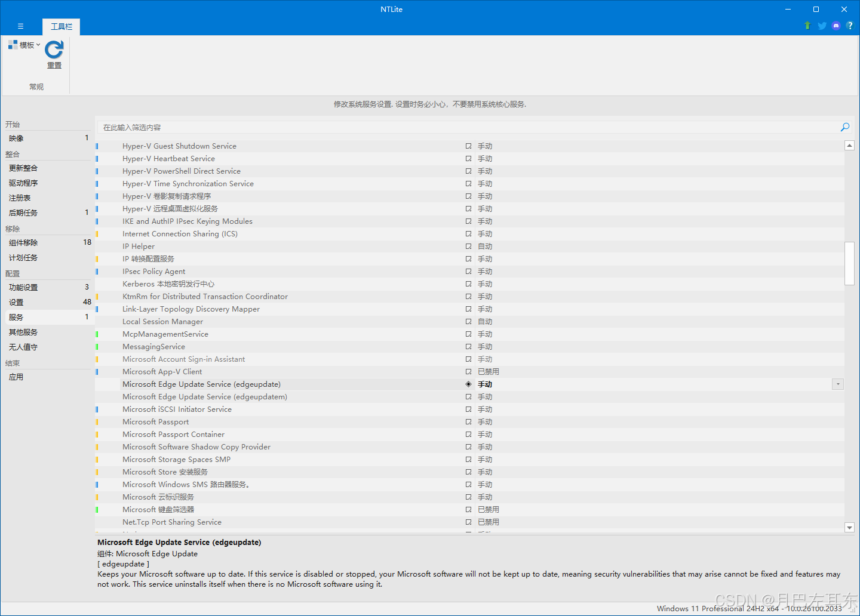Click the scrollbar up arrow
Image resolution: width=860 pixels, height=616 pixels.
(x=850, y=146)
